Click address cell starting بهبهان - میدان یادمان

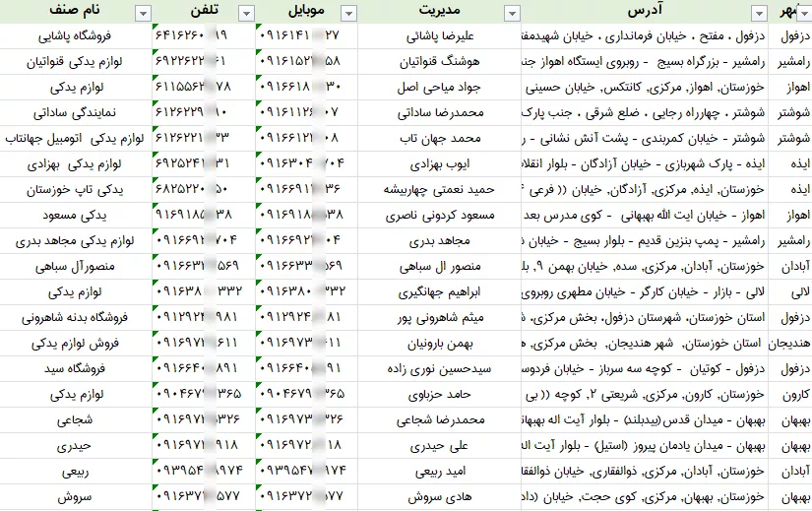tap(645, 446)
